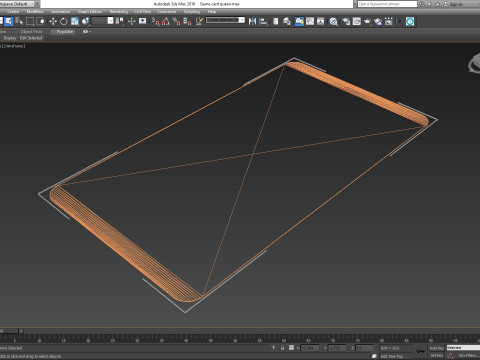Open Workspace Default dropdown
Image resolution: width=480 pixels, height=360 pixels.
pyautogui.click(x=17, y=4)
